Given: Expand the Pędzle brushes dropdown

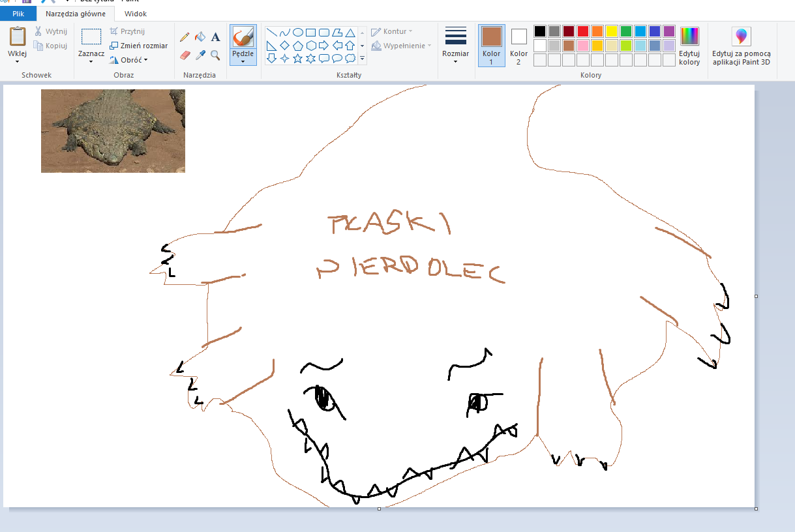Looking at the screenshot, I should (243, 61).
